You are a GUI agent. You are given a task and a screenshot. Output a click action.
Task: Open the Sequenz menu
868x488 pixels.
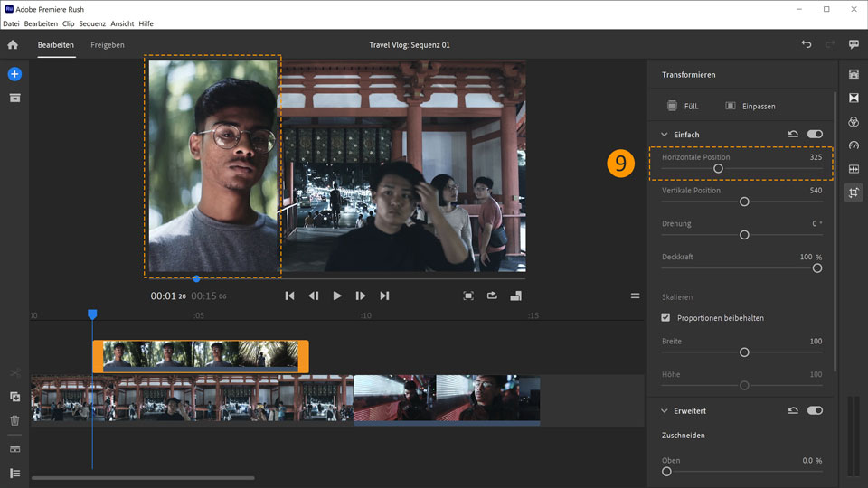coord(92,23)
